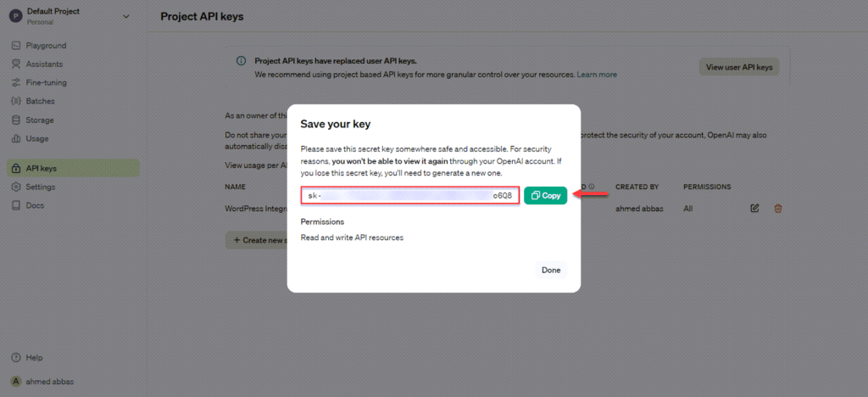Click the secret key text field
868x397 pixels.
[x=409, y=196]
